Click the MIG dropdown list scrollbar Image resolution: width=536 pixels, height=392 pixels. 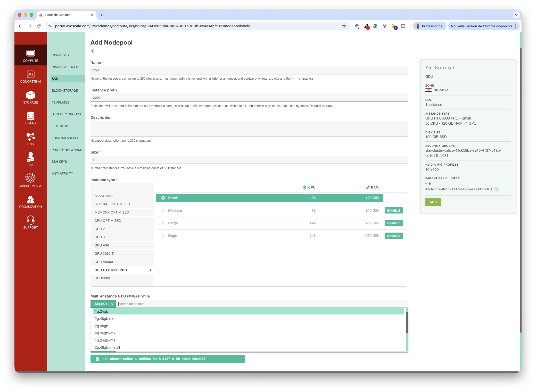click(x=407, y=322)
